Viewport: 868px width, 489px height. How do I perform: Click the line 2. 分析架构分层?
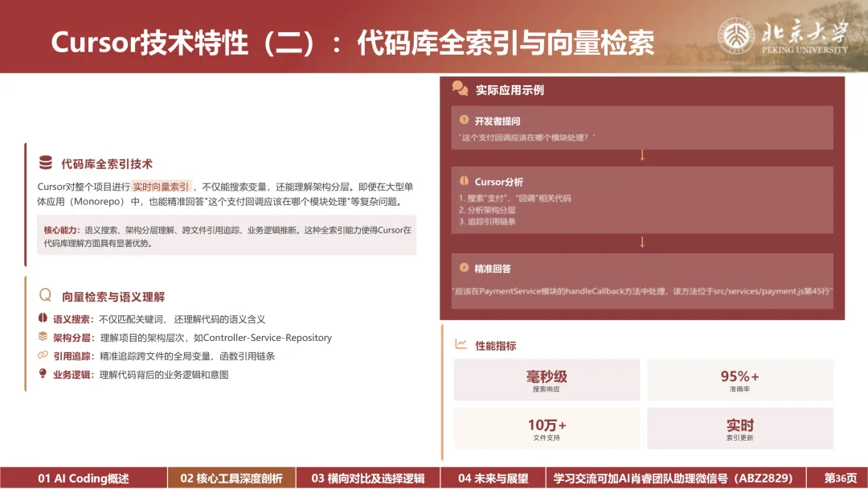point(487,210)
